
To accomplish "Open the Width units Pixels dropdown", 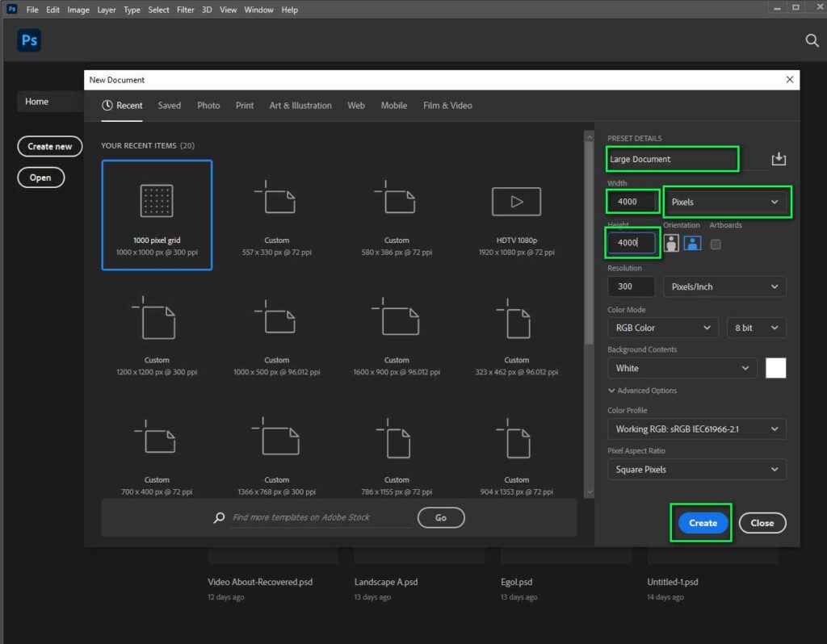I will (725, 201).
